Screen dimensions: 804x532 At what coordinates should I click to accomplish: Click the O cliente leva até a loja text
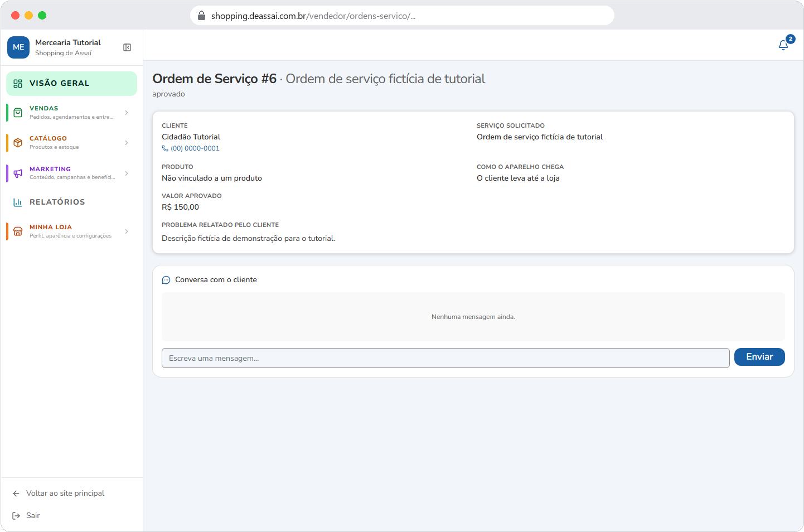[518, 178]
